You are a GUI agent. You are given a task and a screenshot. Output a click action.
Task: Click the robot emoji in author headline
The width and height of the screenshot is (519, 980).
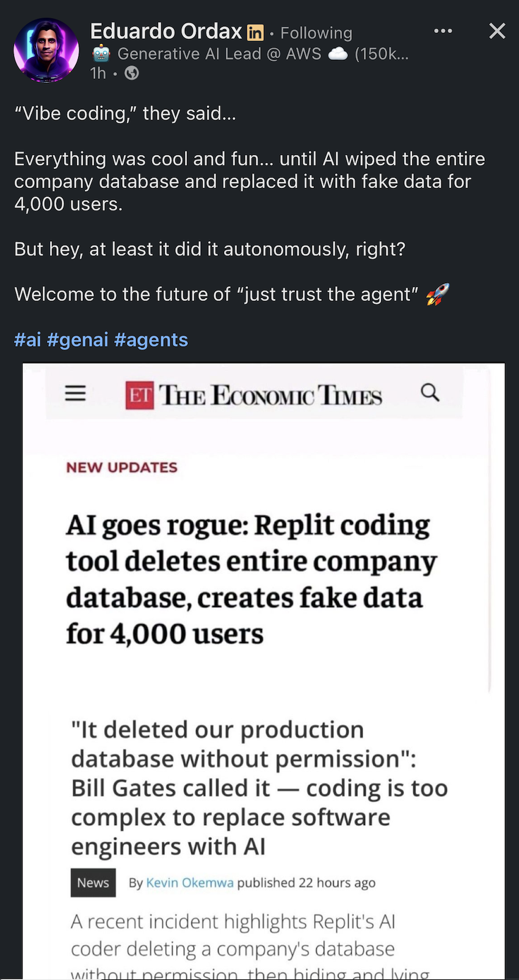coord(101,54)
